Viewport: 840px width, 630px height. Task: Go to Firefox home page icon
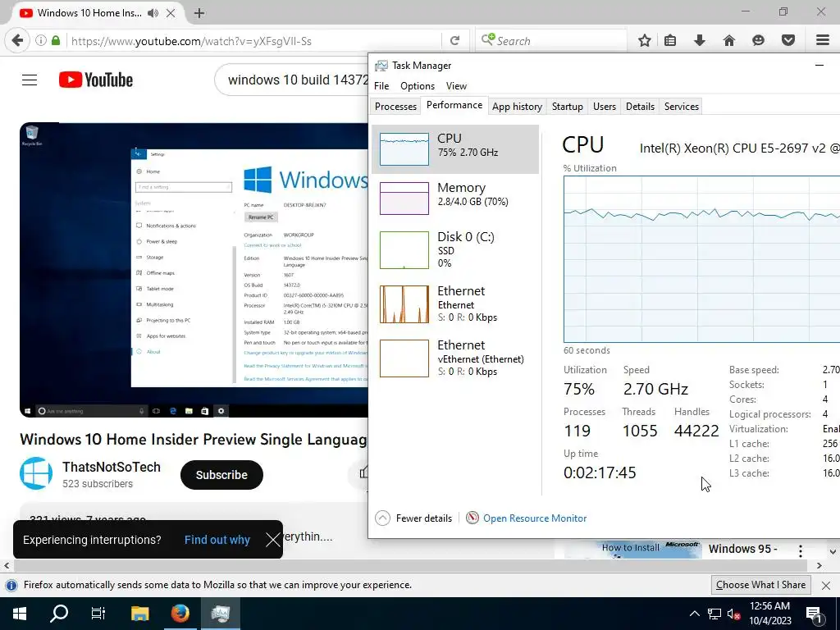coord(729,41)
